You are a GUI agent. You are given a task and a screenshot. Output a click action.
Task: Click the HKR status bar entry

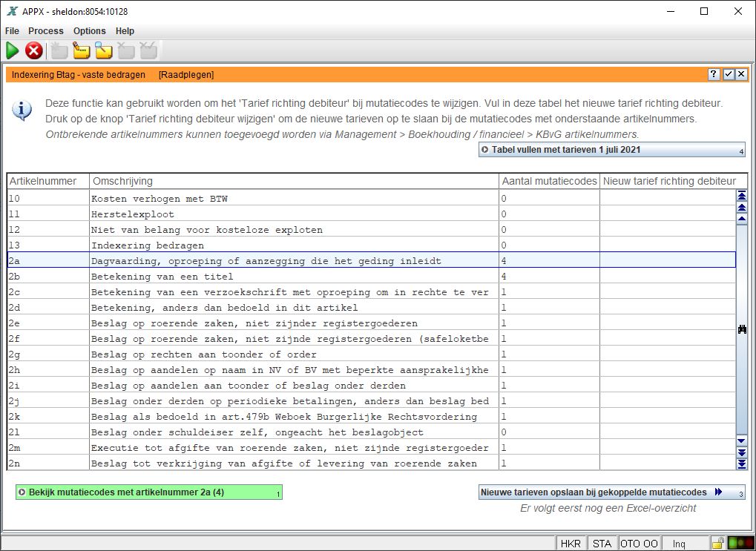[571, 544]
